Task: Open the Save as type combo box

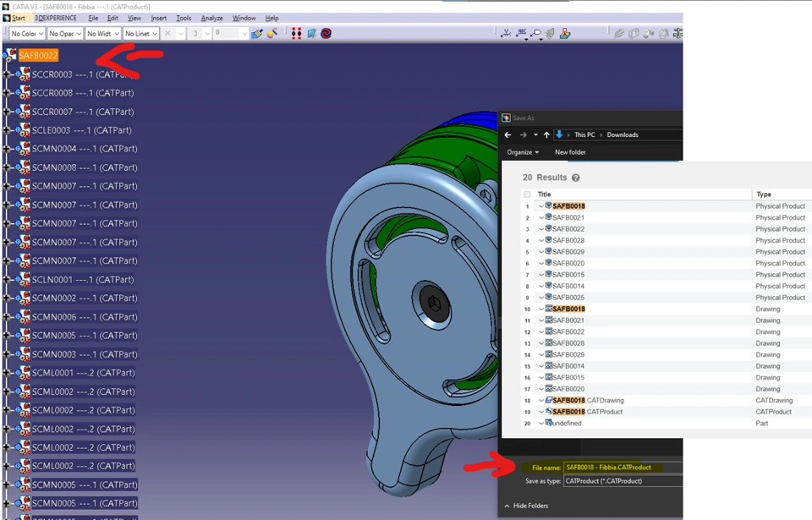Action: 623,481
